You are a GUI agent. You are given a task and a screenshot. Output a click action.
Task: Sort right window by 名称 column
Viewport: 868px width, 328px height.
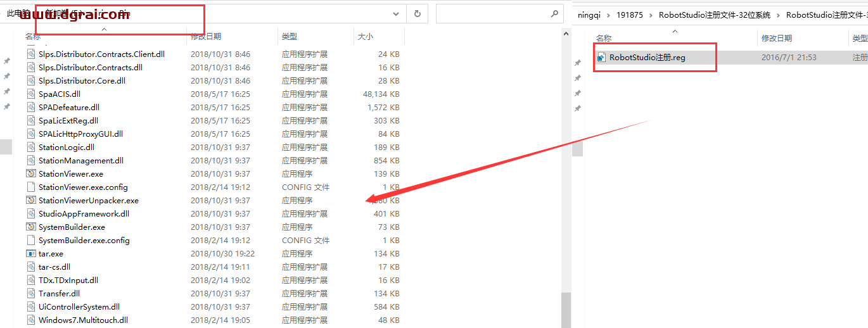(604, 39)
